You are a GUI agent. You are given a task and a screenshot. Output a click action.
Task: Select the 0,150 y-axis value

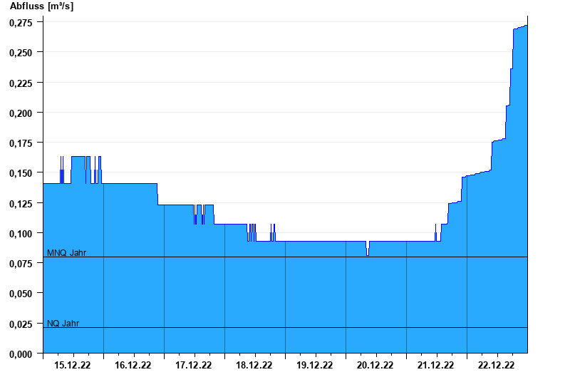(x=21, y=173)
